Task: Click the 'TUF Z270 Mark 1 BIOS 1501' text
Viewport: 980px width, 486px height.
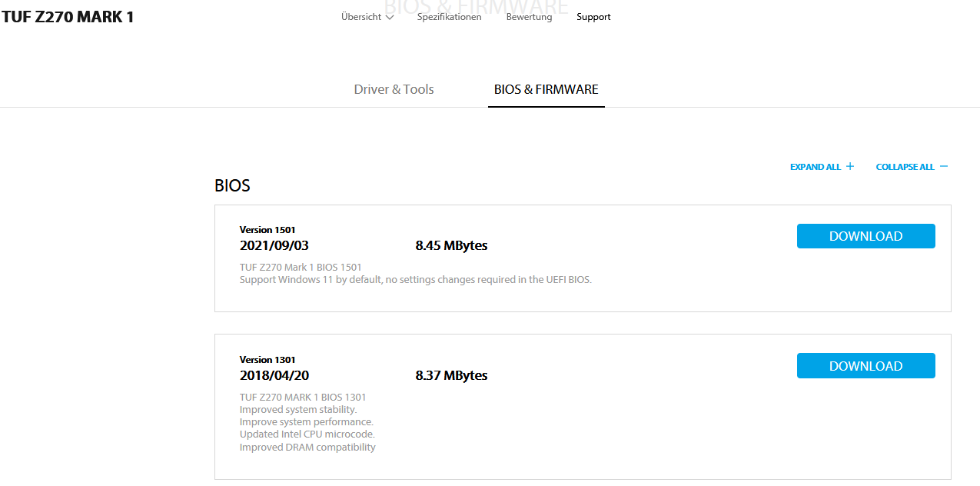Action: (x=301, y=268)
